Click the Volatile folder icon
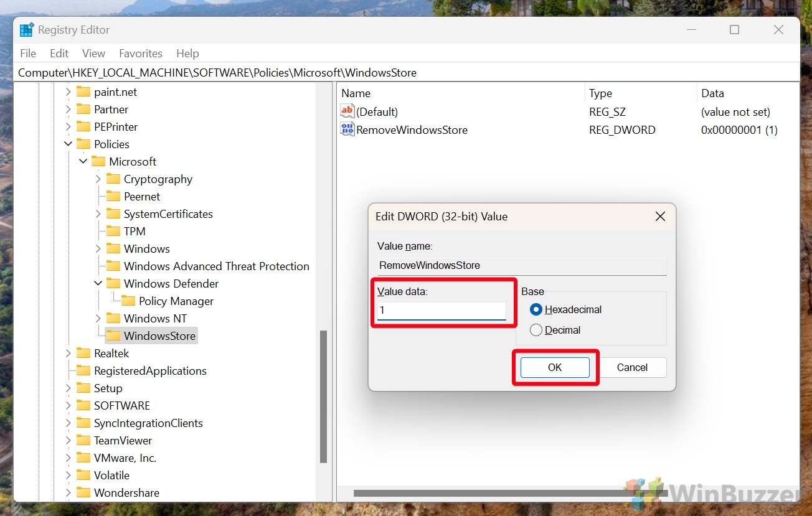The height and width of the screenshot is (516, 812). [83, 475]
